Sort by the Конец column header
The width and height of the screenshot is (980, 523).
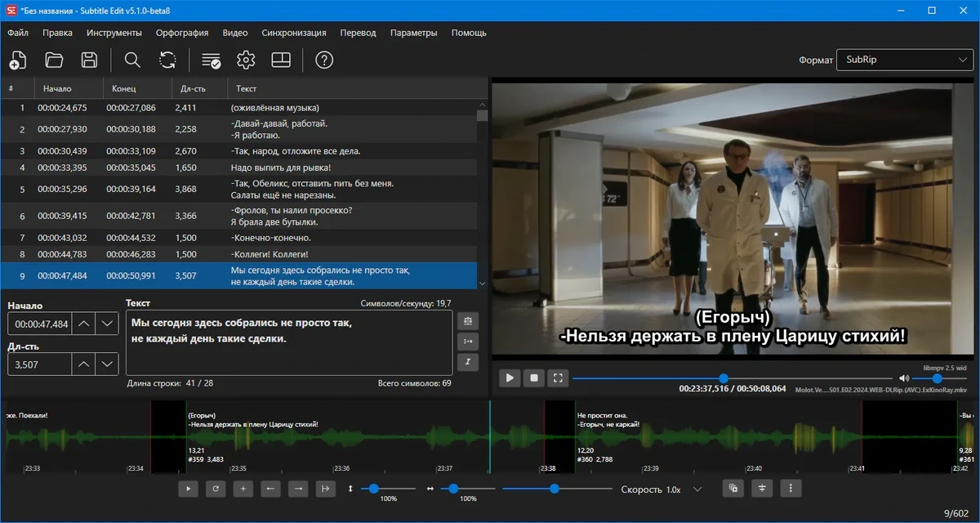click(137, 88)
